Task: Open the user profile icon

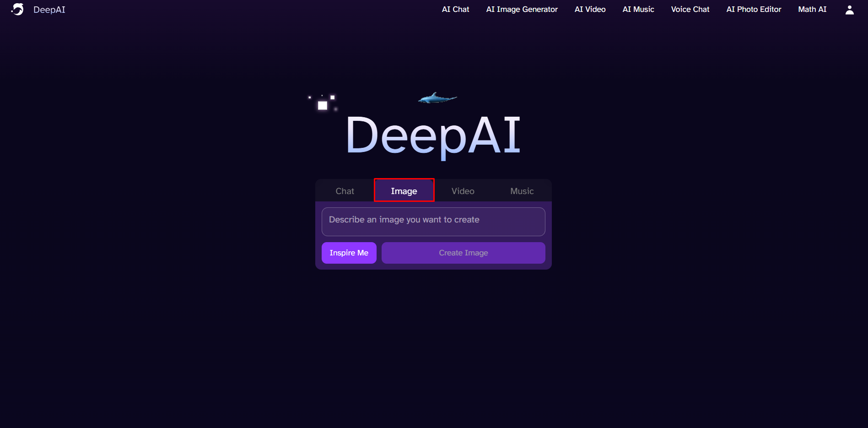Action: tap(849, 9)
